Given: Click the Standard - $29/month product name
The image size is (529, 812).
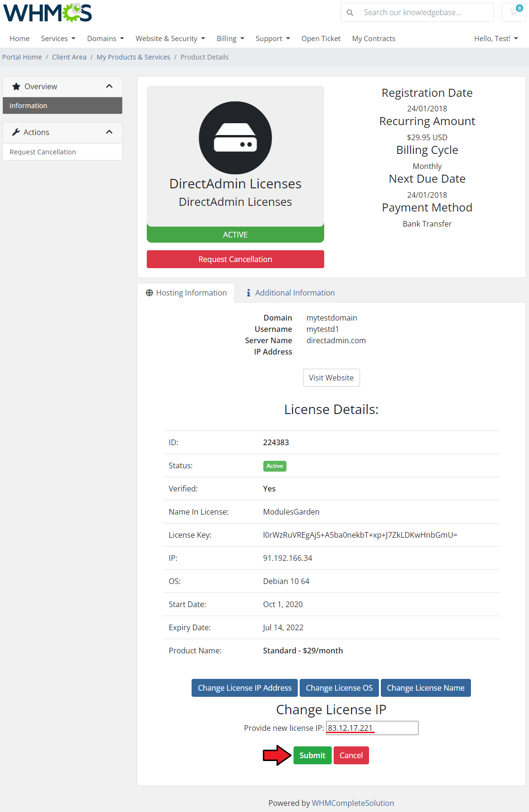Looking at the screenshot, I should (x=303, y=651).
